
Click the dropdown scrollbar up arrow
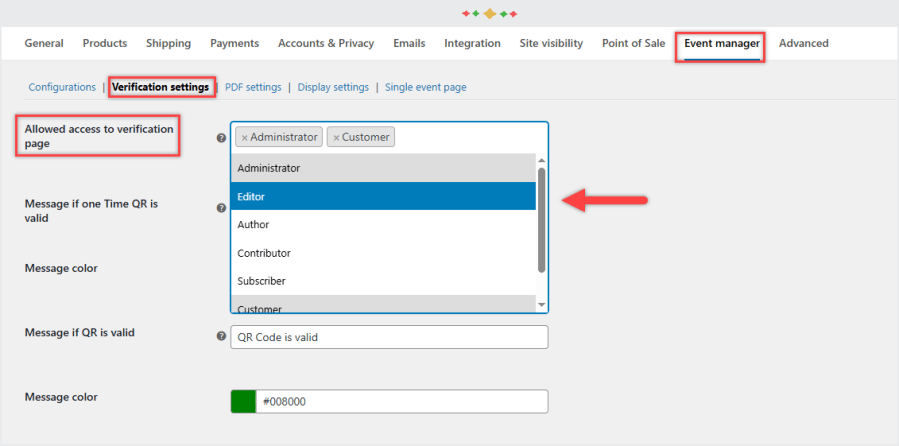542,160
